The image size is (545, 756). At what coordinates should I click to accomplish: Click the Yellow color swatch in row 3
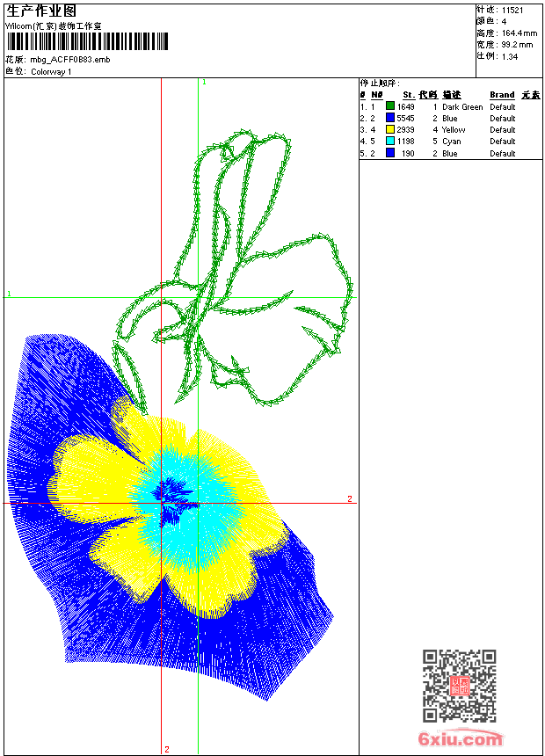[390, 129]
